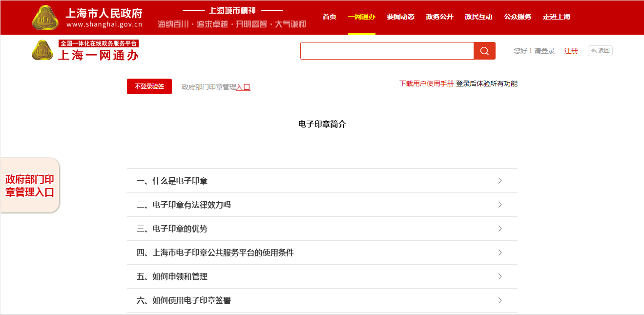The height and width of the screenshot is (315, 644).
Task: Click the 注册 register link
Action: point(571,51)
